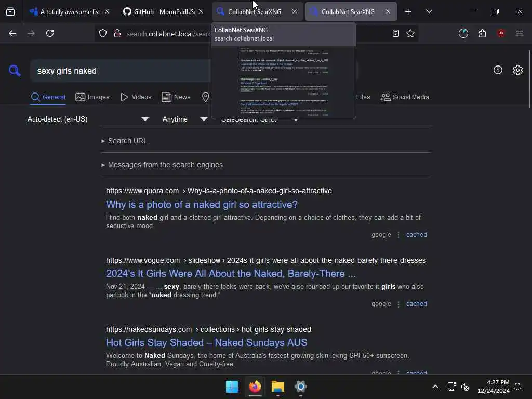Image resolution: width=532 pixels, height=399 pixels.
Task: Select the Videos search category
Action: coord(136,97)
